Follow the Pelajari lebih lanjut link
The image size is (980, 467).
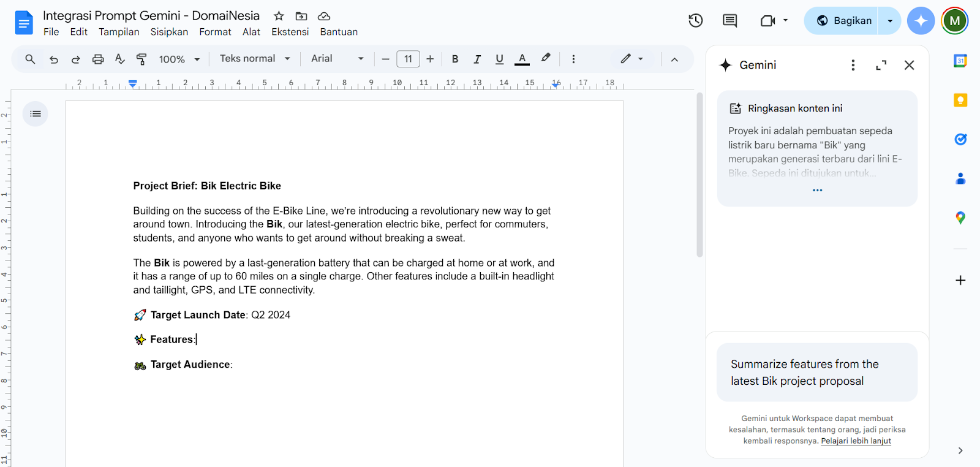click(856, 441)
